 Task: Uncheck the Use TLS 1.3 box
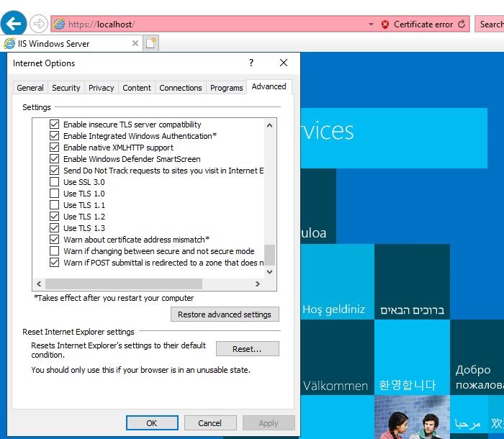point(54,228)
